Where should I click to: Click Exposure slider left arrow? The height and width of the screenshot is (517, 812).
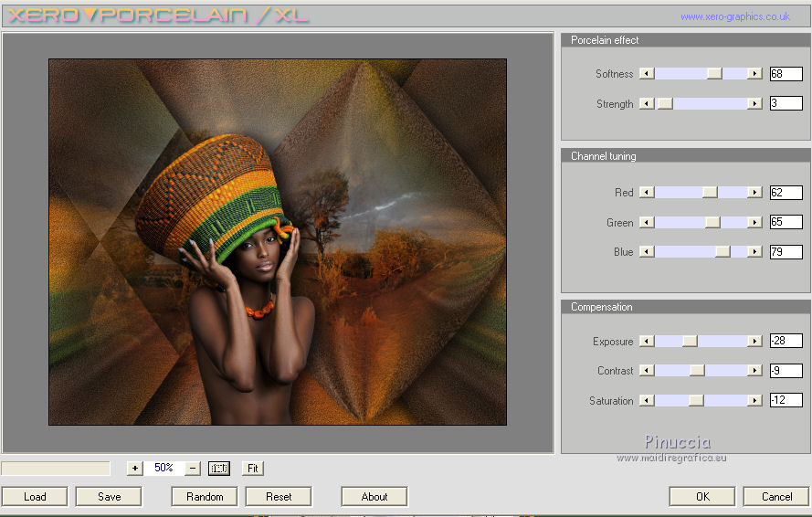point(647,342)
